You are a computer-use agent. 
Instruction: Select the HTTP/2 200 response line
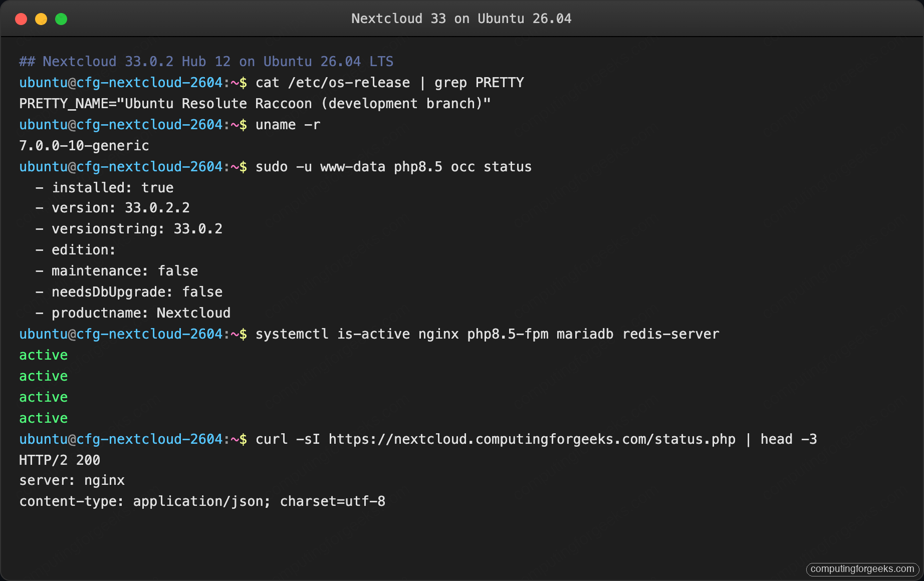point(60,460)
